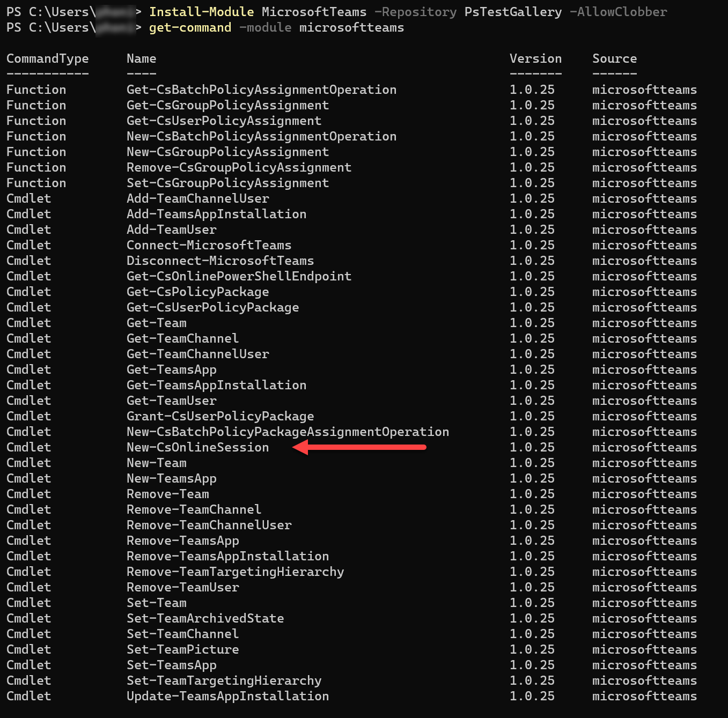Click the Remove-TeamChannelUser cmdlet name
The width and height of the screenshot is (728, 718).
click(209, 525)
